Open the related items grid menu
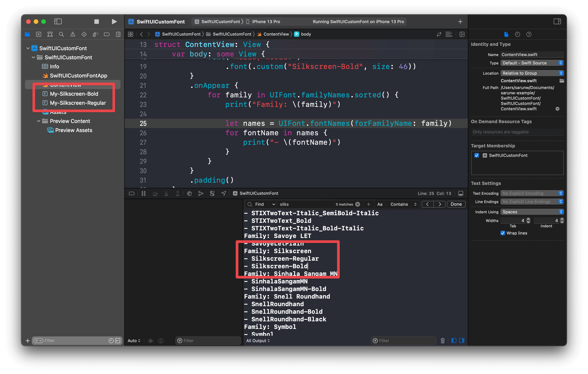 click(x=131, y=34)
